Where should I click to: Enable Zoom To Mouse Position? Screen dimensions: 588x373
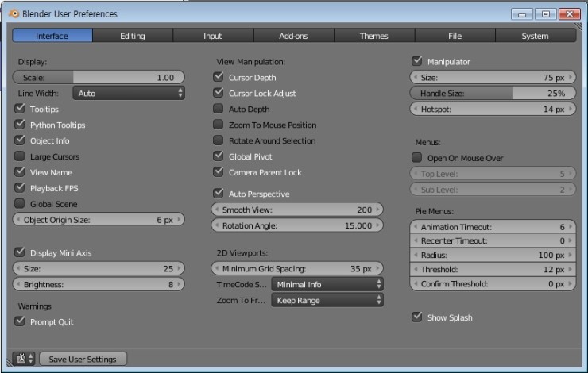pos(219,125)
